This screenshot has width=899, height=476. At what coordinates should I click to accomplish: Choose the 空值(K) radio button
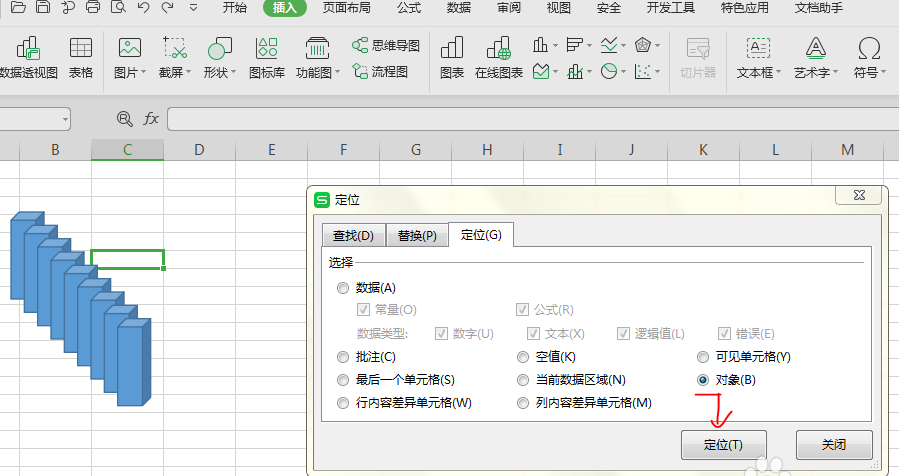point(523,357)
